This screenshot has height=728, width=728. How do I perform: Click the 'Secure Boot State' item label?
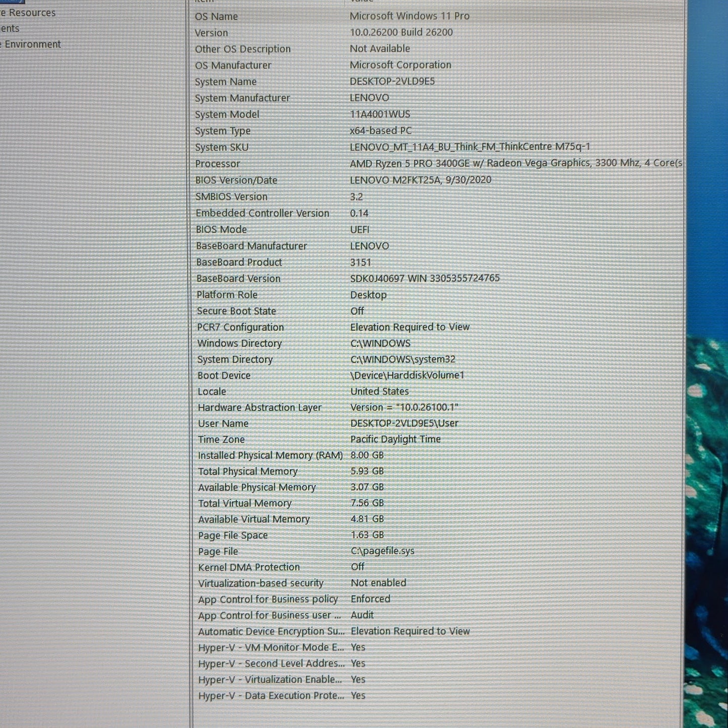(x=236, y=311)
